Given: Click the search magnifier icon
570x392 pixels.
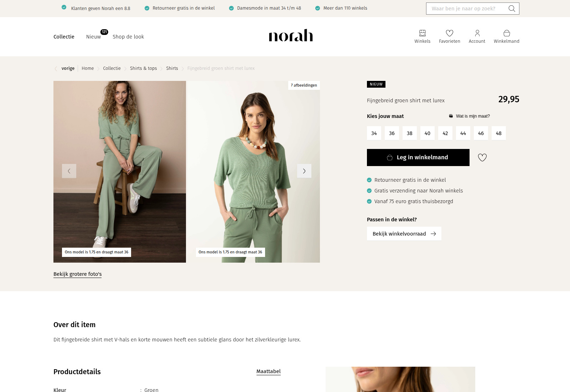Looking at the screenshot, I should tap(512, 9).
